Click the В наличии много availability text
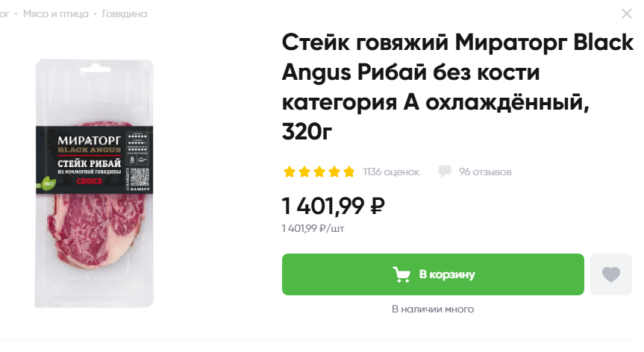644x352 pixels. coord(433,309)
